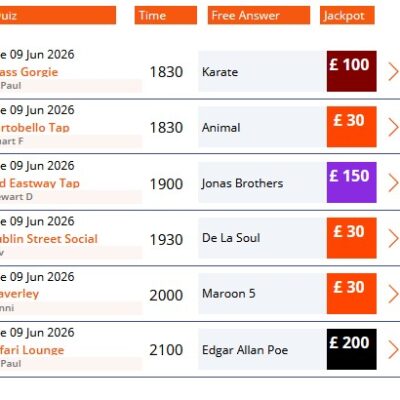Open details arrow for Karate quiz row
The width and height of the screenshot is (400, 400).
393,72
